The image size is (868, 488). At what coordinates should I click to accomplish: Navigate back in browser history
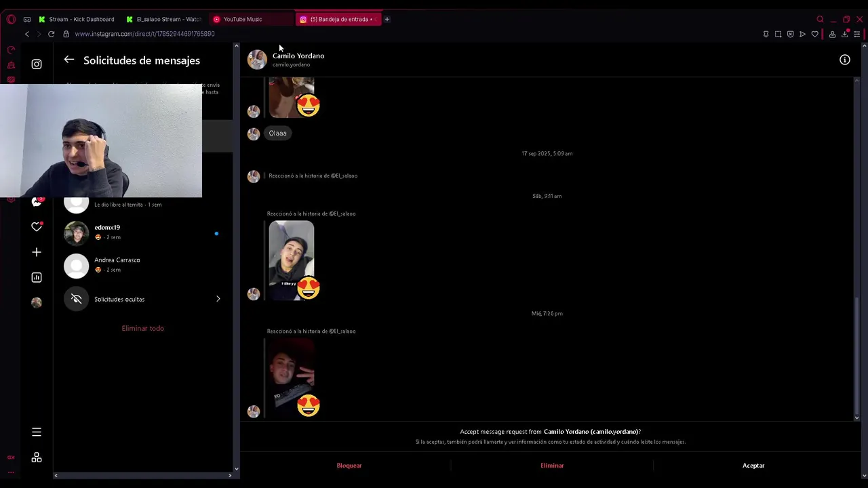[27, 34]
